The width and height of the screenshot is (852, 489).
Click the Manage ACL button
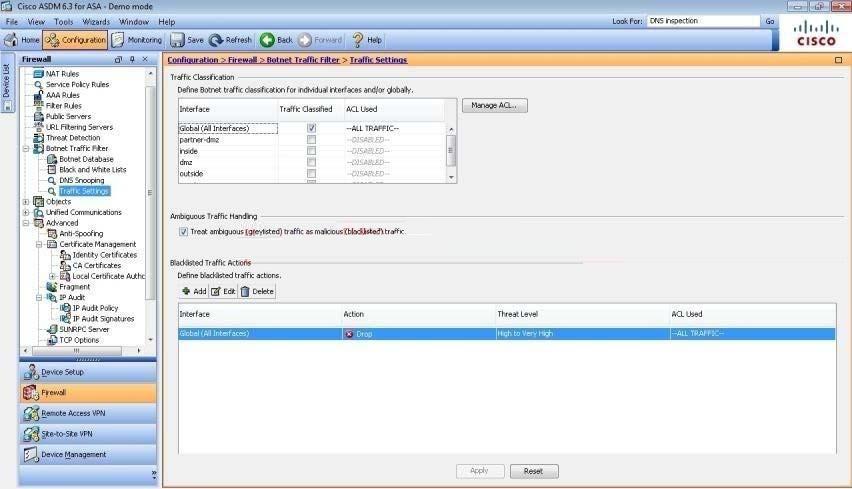494,105
